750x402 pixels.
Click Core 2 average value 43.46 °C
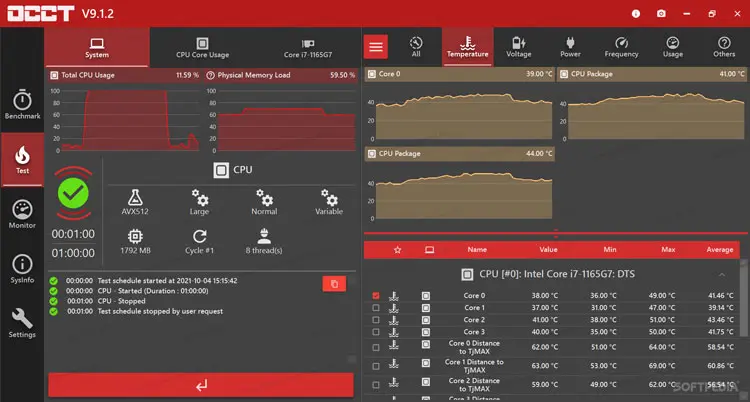[721, 320]
